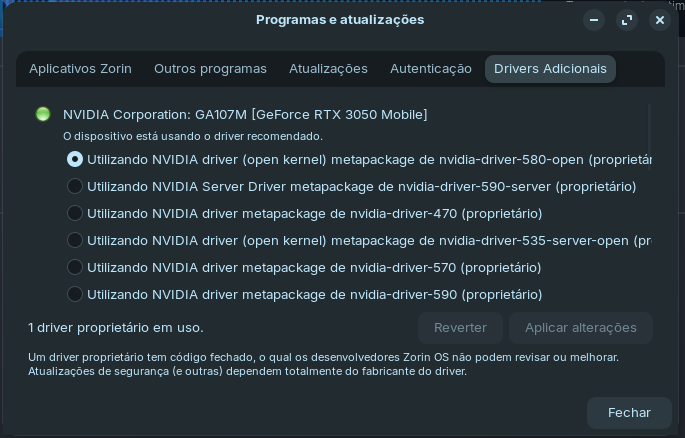Select the nvidia-driver-470 radio button
Screen dimensions: 685x438
point(75,214)
